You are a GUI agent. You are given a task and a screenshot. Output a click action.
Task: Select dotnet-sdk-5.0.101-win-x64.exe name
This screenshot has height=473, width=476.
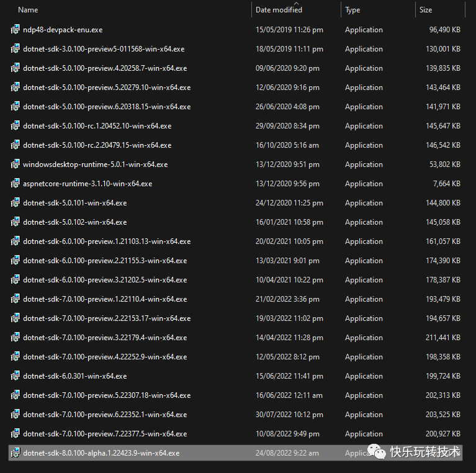tap(75, 203)
